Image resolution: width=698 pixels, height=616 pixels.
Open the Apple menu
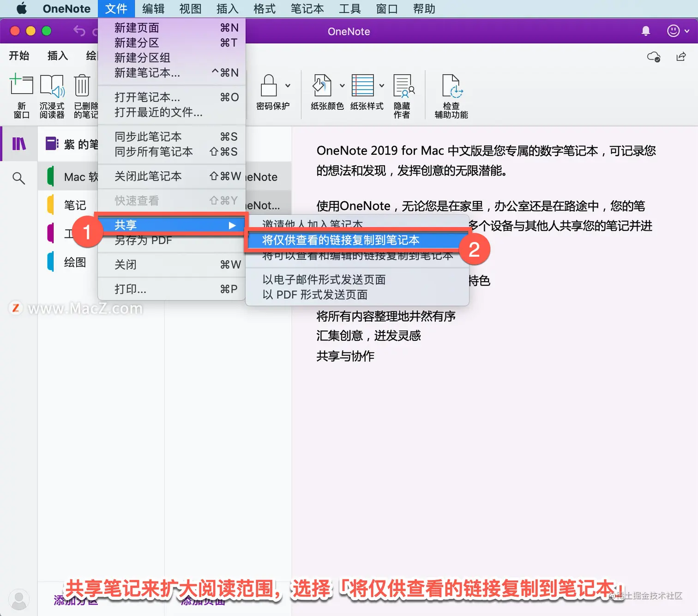pos(21,8)
